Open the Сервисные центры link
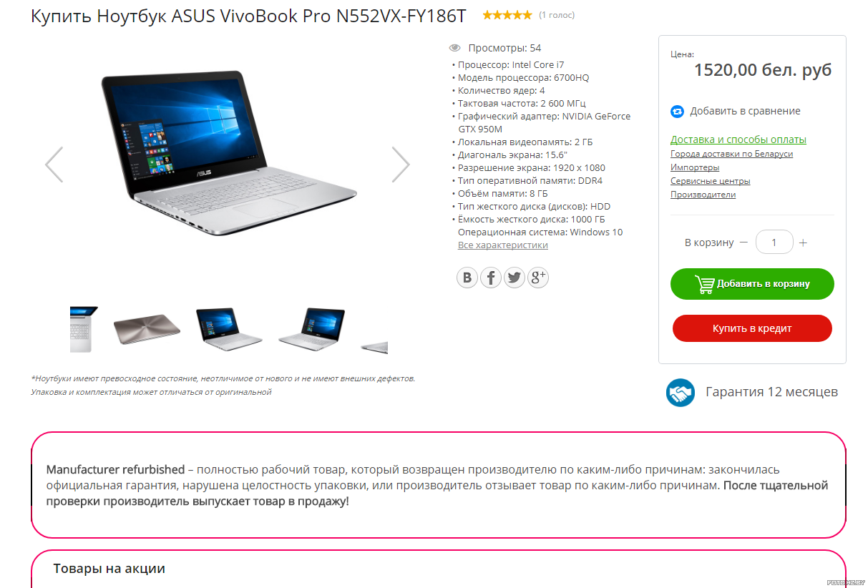The width and height of the screenshot is (868, 588). coord(711,181)
